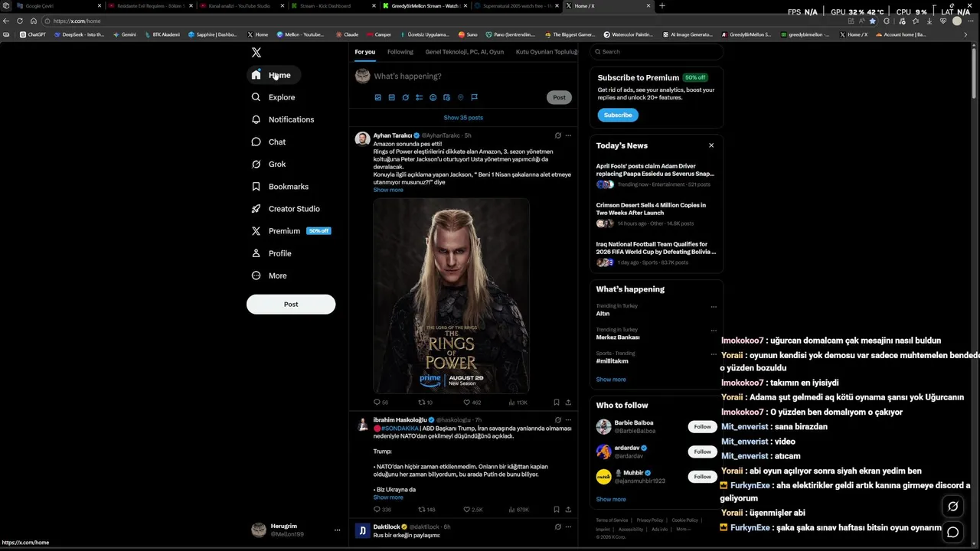The image size is (980, 551).
Task: Add media image to the post
Action: (x=377, y=97)
